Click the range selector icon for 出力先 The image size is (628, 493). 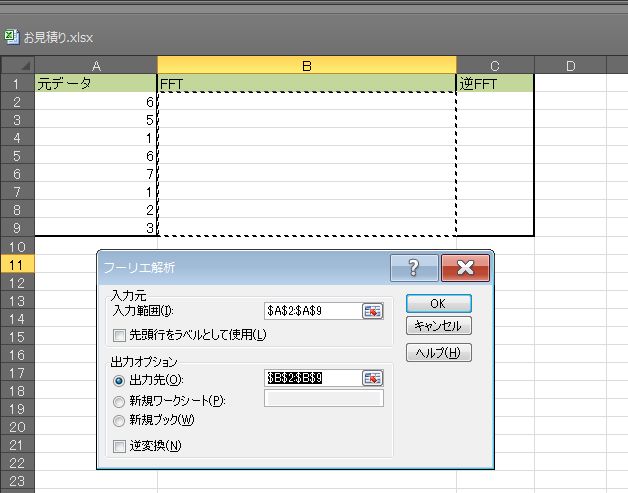click(x=373, y=378)
